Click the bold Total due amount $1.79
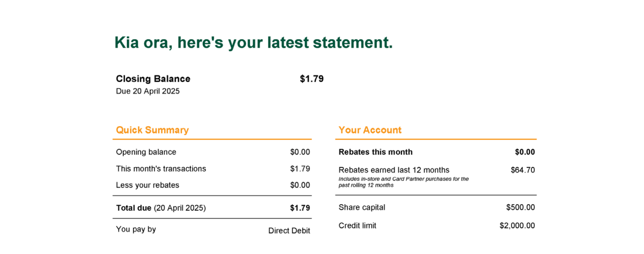 pyautogui.click(x=300, y=208)
